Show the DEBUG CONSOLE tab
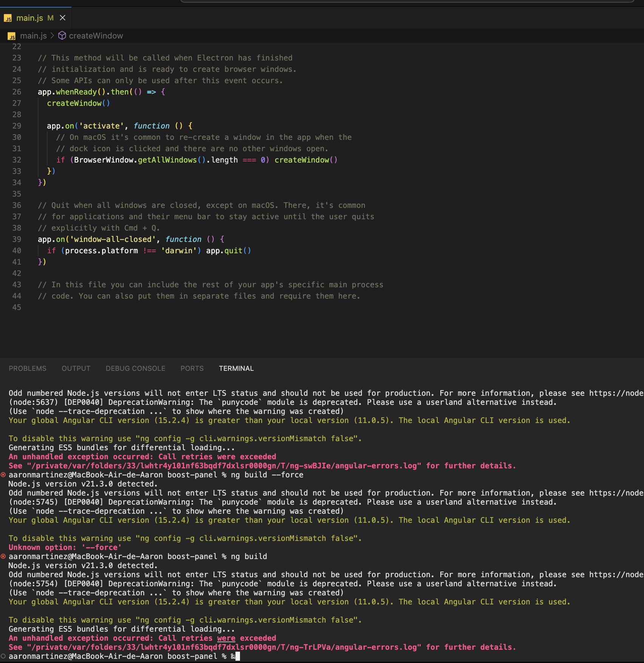 coord(135,369)
